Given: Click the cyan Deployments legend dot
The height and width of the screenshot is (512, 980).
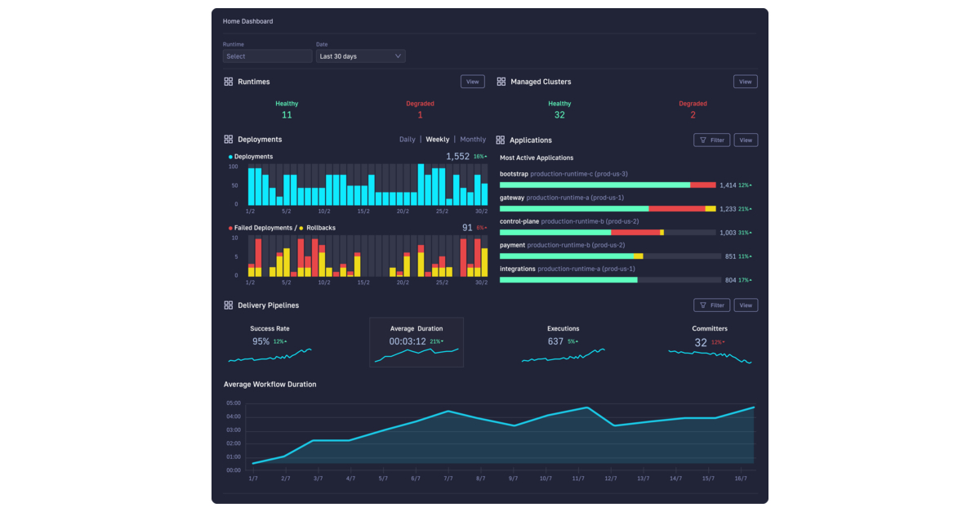Looking at the screenshot, I should (231, 157).
